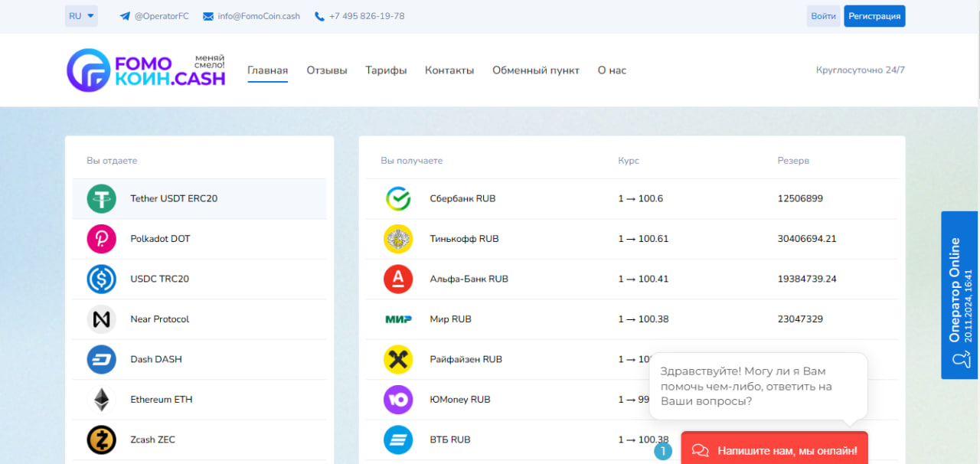
Task: Choose the USDC TRC20 coin icon
Action: 101,279
